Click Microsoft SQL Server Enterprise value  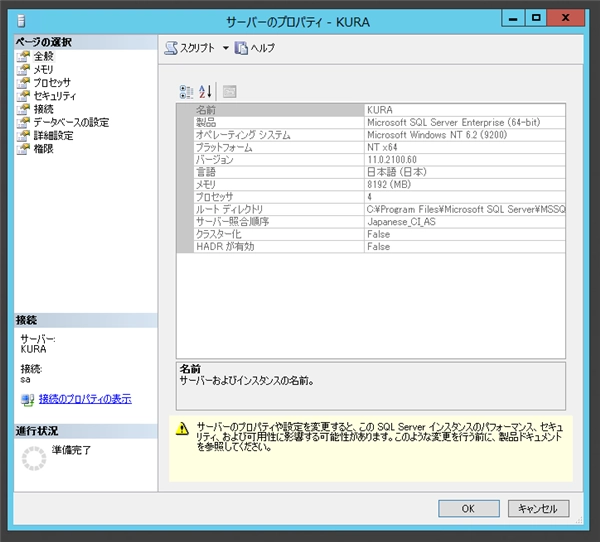point(465,122)
